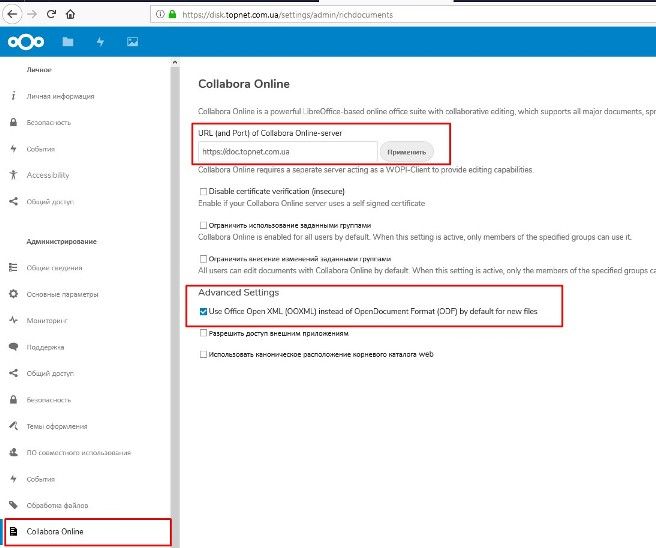656x548 pixels.
Task: Tick Разрешить доступ внешним приложениям checkbox
Action: 203,333
